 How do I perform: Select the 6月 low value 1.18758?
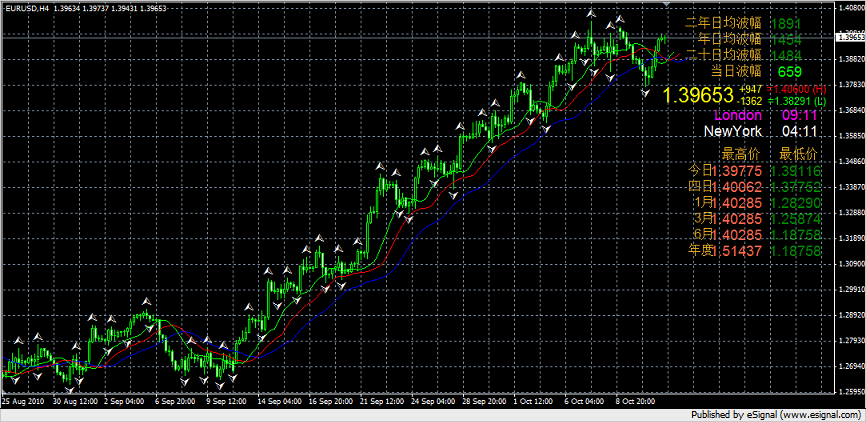click(795, 235)
